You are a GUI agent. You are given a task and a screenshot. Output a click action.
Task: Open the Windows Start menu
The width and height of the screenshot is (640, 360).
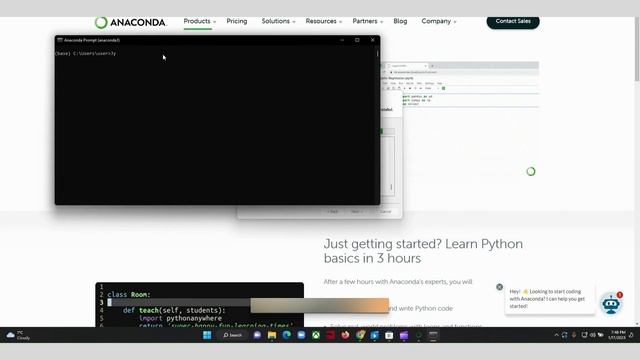coord(207,335)
